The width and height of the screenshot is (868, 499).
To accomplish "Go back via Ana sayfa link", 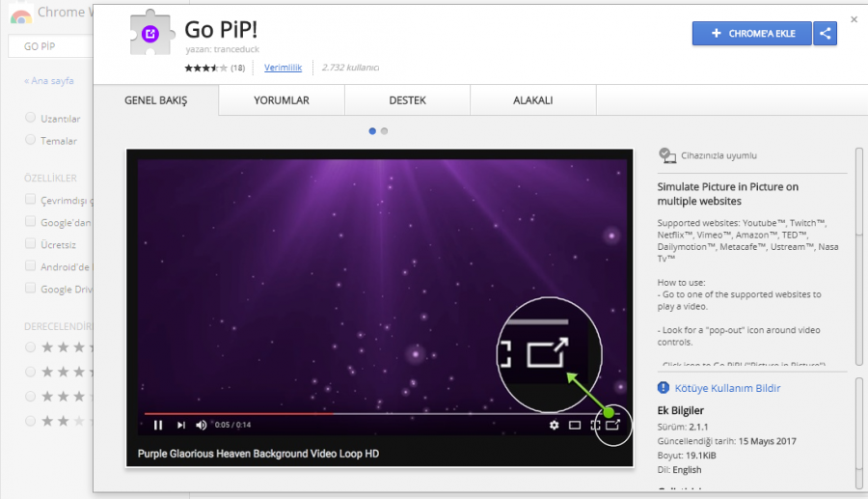I will click(49, 81).
